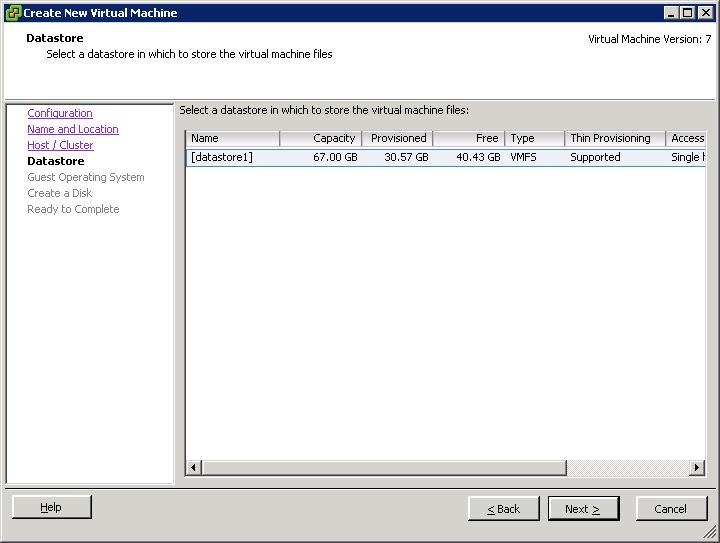Click the scroll right arrow
The height and width of the screenshot is (543, 720).
[x=697, y=468]
